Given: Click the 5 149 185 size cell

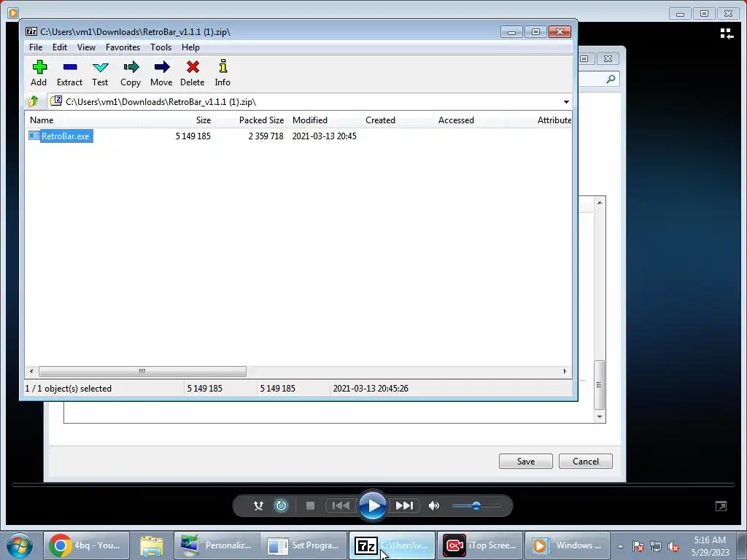Looking at the screenshot, I should pos(193,136).
